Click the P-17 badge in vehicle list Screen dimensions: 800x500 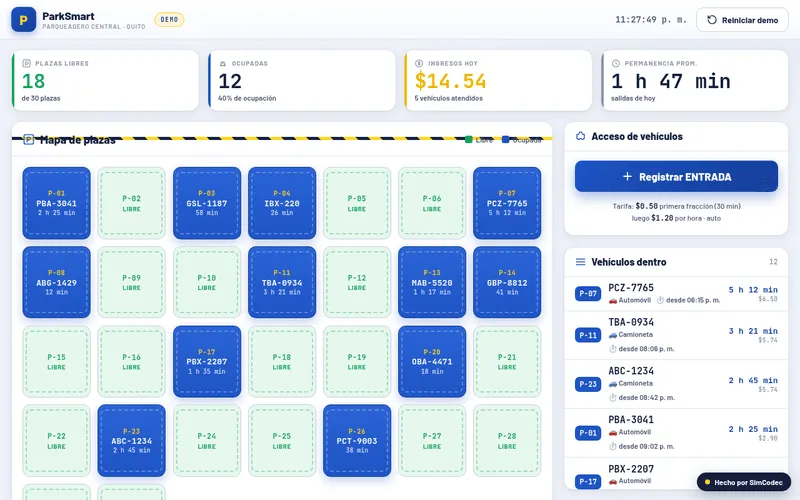point(588,481)
